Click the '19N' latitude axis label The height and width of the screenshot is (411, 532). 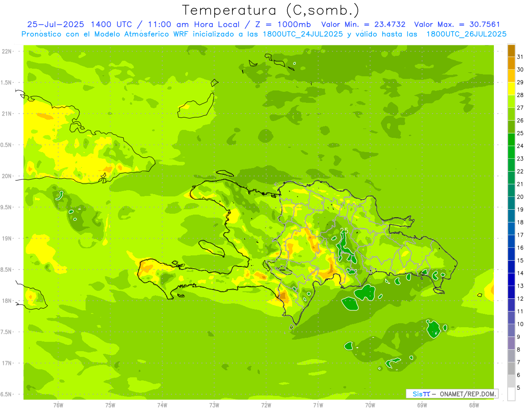pyautogui.click(x=7, y=239)
